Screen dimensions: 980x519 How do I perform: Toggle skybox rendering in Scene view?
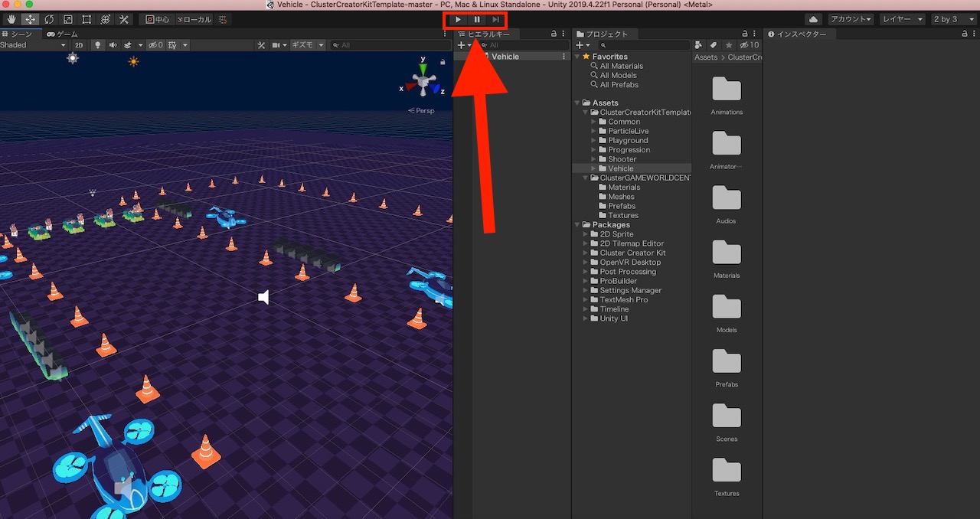coord(126,44)
